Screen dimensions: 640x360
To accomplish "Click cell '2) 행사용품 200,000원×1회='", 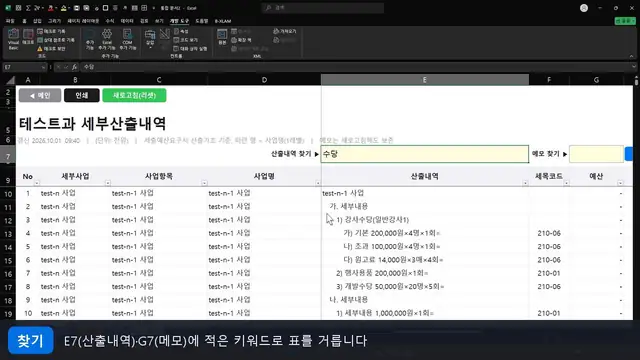I will [x=424, y=273].
